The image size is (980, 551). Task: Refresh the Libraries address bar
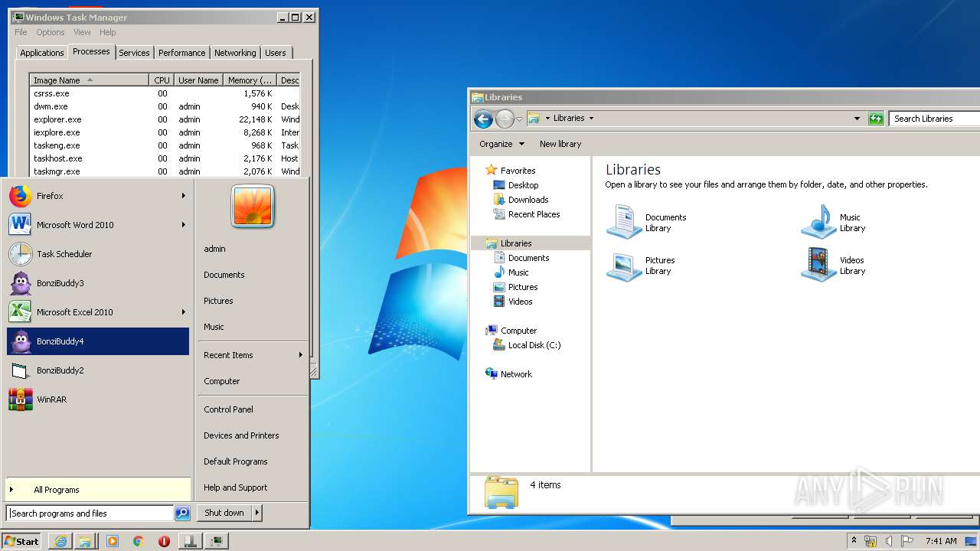876,119
